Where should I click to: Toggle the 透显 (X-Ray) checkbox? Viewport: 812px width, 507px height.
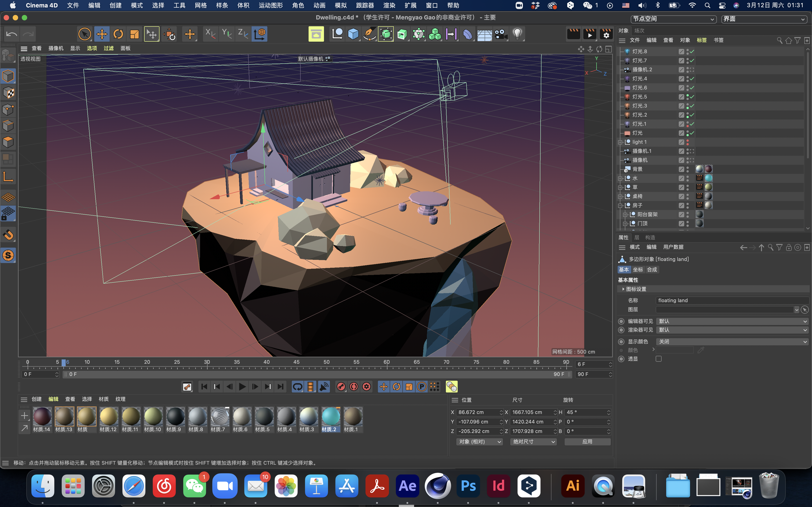point(658,359)
